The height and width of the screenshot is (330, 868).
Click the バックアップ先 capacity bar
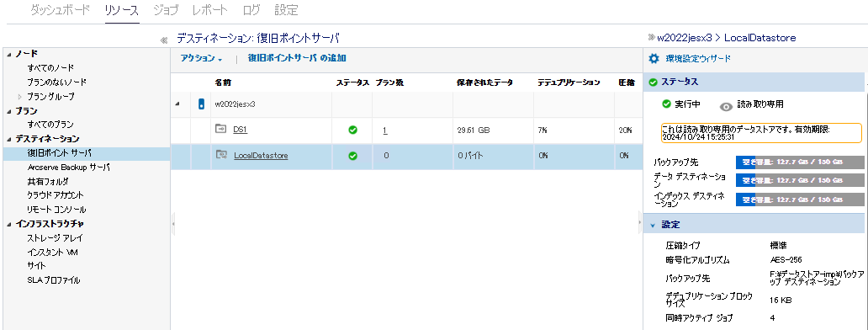pyautogui.click(x=800, y=162)
